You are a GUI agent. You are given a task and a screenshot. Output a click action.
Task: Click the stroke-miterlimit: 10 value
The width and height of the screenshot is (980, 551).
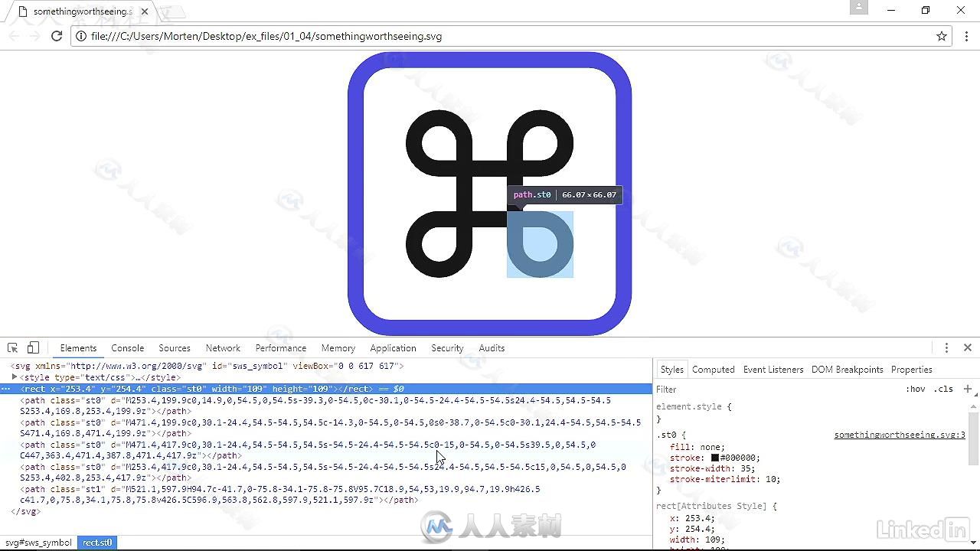pos(772,479)
